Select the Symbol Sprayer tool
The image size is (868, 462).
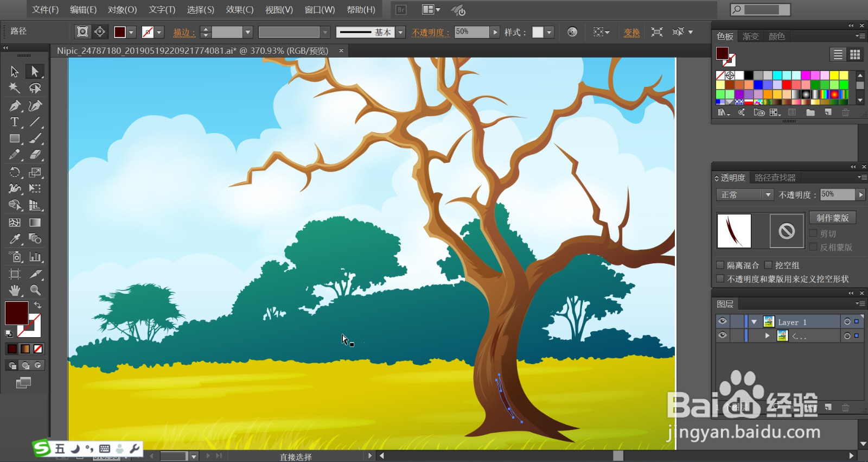pos(15,257)
